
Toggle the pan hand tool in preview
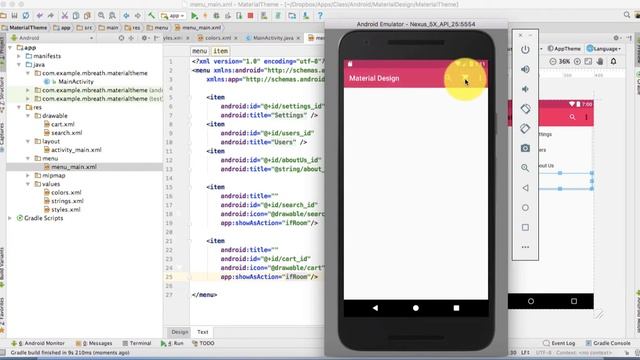point(600,61)
